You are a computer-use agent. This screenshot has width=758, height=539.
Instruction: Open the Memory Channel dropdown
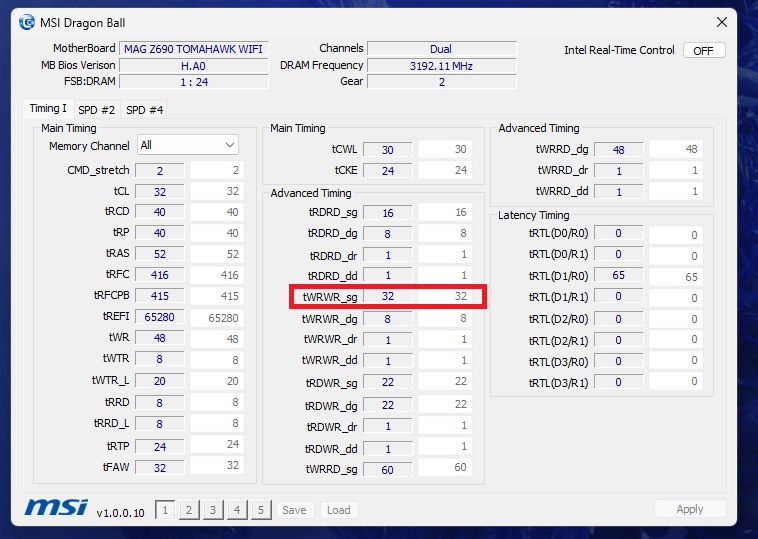(188, 145)
